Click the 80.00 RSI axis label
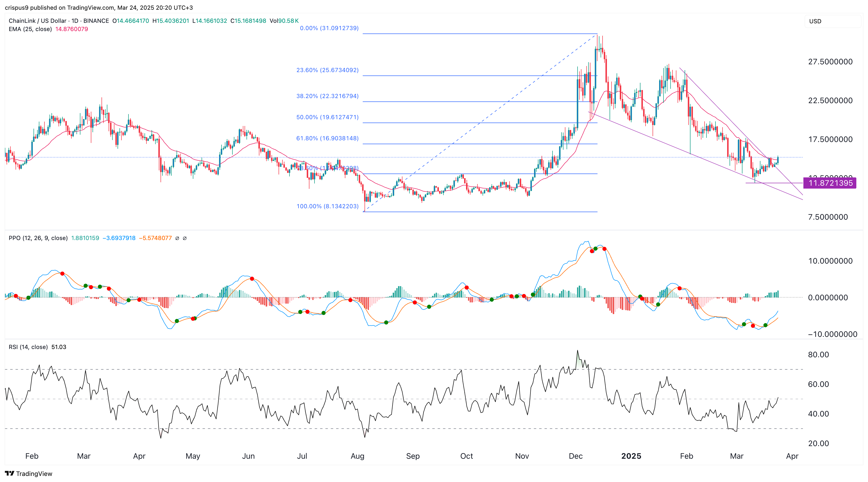Screen dimensions: 868x482 tap(818, 355)
